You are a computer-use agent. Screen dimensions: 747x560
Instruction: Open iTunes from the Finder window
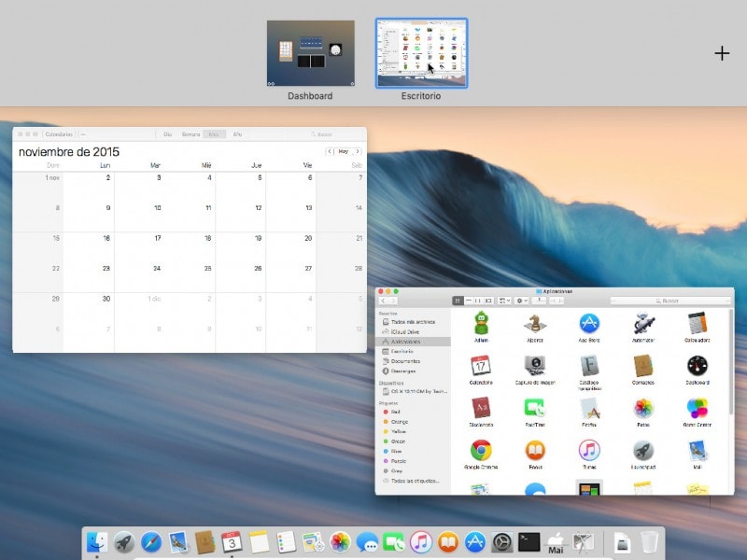coord(590,453)
